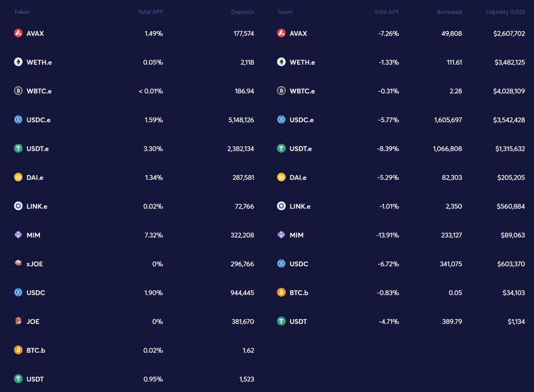Image resolution: width=534 pixels, height=392 pixels.
Task: Click Total APY header in the deposits table
Action: pyautogui.click(x=150, y=12)
